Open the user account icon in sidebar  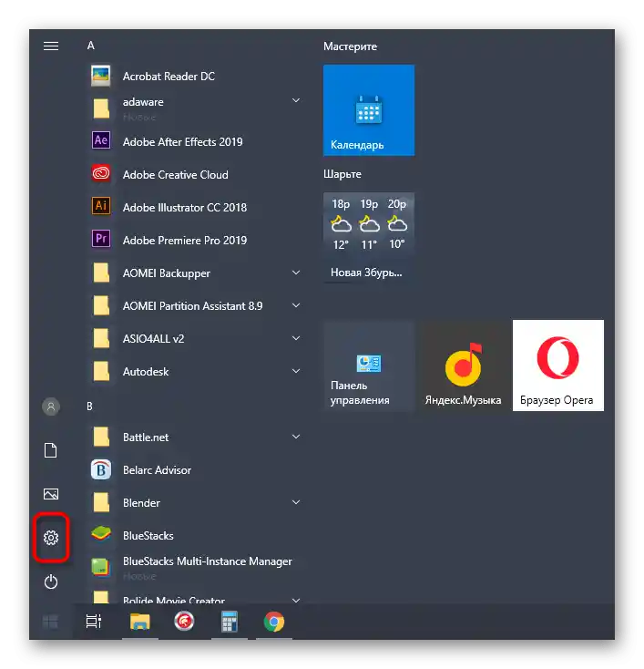click(51, 407)
